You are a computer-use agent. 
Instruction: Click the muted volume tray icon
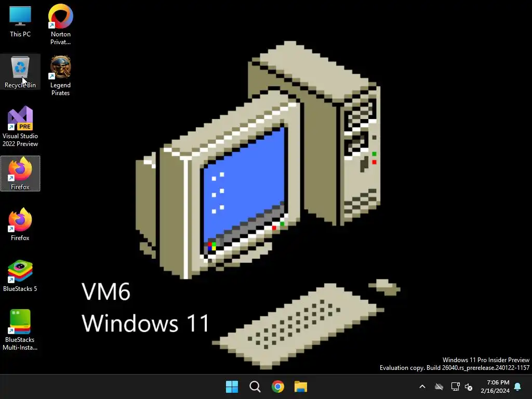pos(469,387)
